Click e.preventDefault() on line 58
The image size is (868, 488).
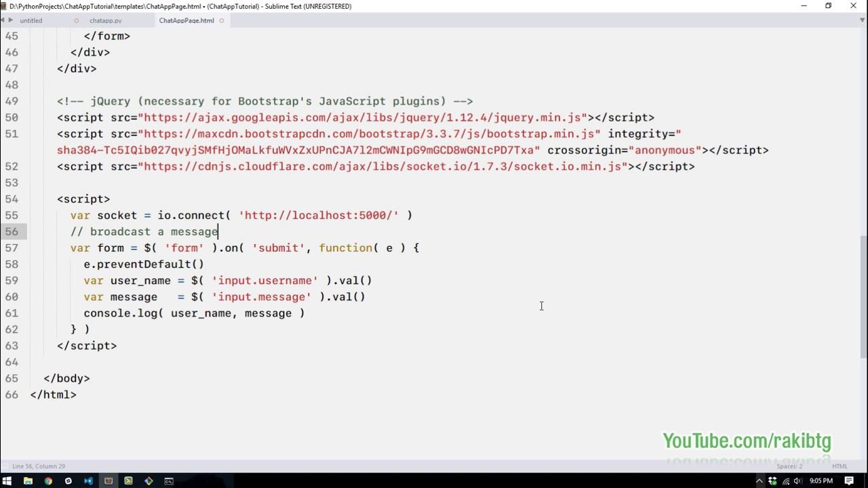click(144, 264)
